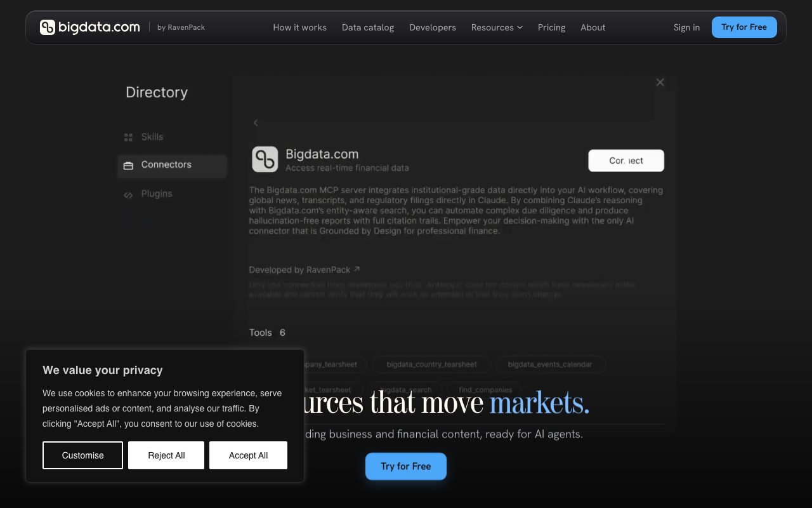812x508 pixels.
Task: Open the Developed by RavenPack link
Action: (304, 270)
